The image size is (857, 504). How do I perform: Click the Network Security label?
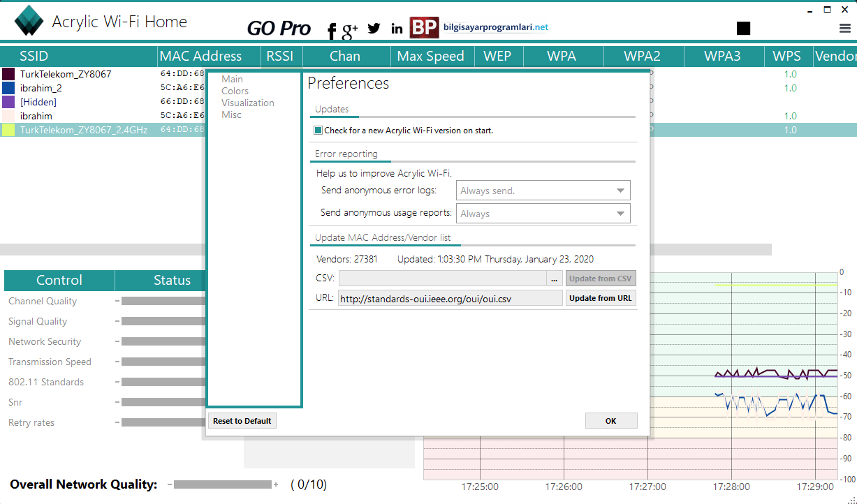coord(45,341)
